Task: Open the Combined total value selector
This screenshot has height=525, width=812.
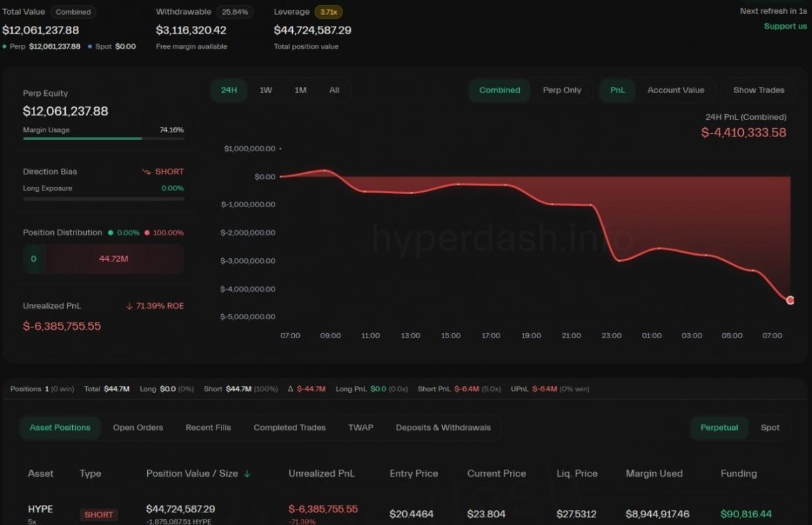Action: (73, 12)
